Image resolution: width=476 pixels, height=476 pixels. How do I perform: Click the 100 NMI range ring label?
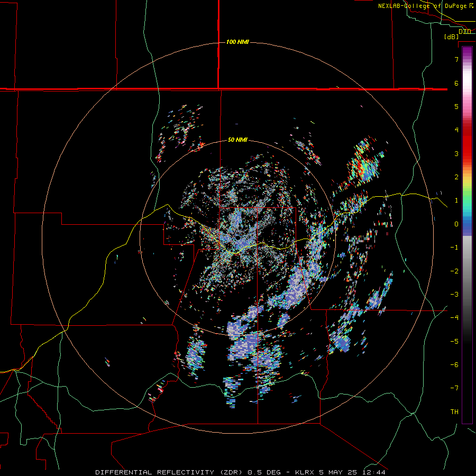(x=237, y=42)
